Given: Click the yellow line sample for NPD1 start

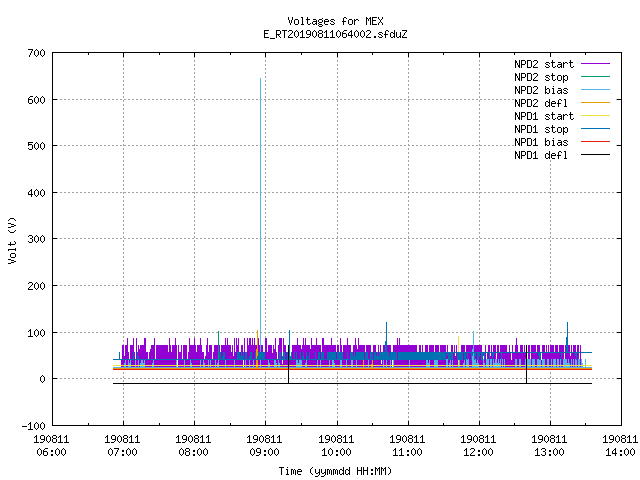Looking at the screenshot, I should [x=596, y=116].
